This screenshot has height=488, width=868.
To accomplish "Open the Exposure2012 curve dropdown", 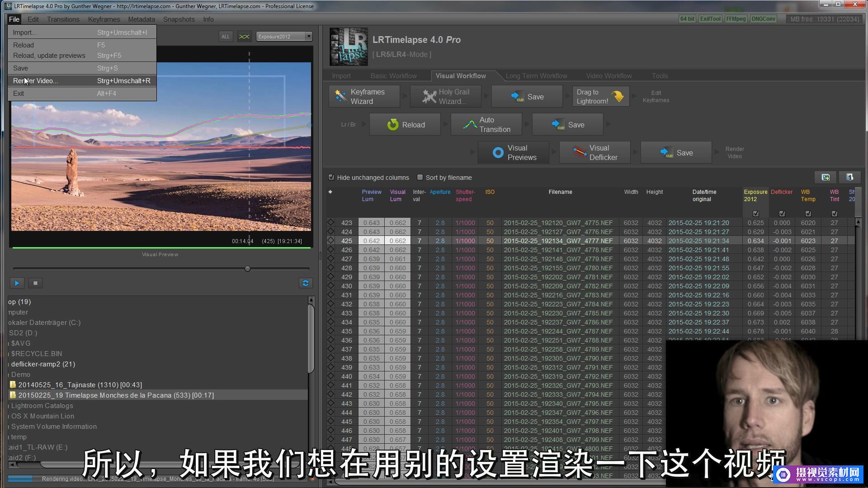I will 284,37.
